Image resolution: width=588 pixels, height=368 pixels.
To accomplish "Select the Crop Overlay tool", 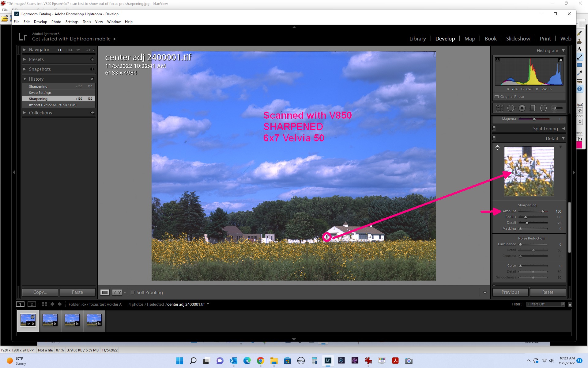I will pos(499,108).
